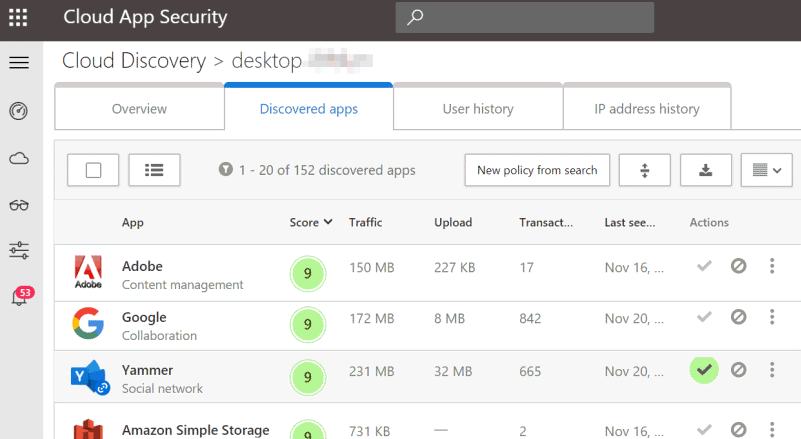Viewport: 801px width, 439px height.
Task: Click the search magnifier icon
Action: click(x=415, y=17)
